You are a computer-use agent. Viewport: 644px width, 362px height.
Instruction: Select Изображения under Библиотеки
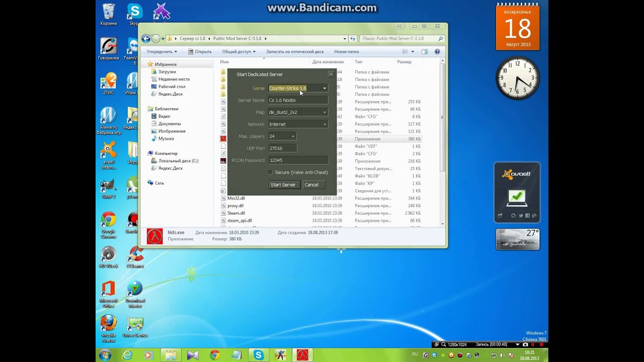click(172, 131)
